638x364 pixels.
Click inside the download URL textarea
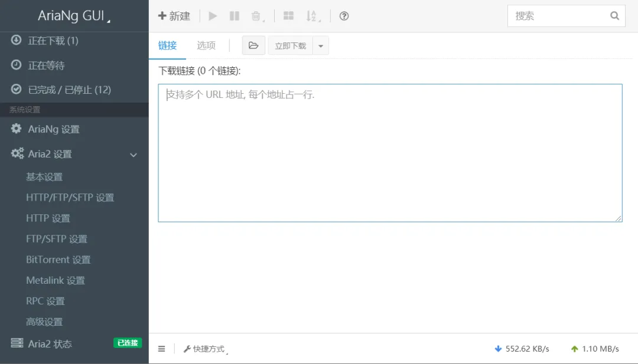click(390, 153)
